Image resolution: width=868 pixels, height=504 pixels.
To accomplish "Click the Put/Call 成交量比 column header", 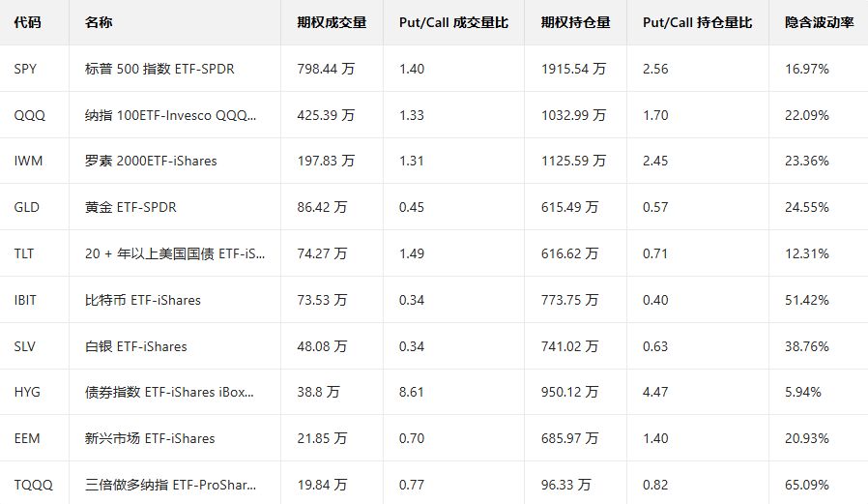I will pyautogui.click(x=453, y=22).
